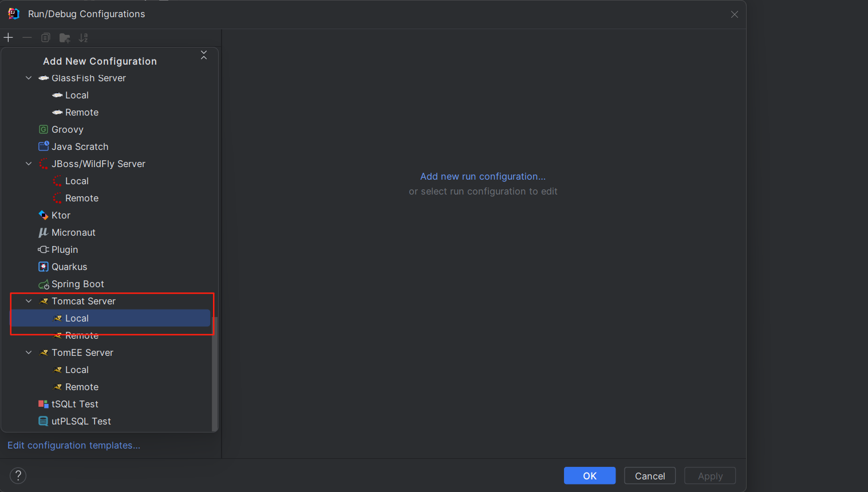Viewport: 868px width, 492px height.
Task: Click the Cancel button
Action: 650,475
